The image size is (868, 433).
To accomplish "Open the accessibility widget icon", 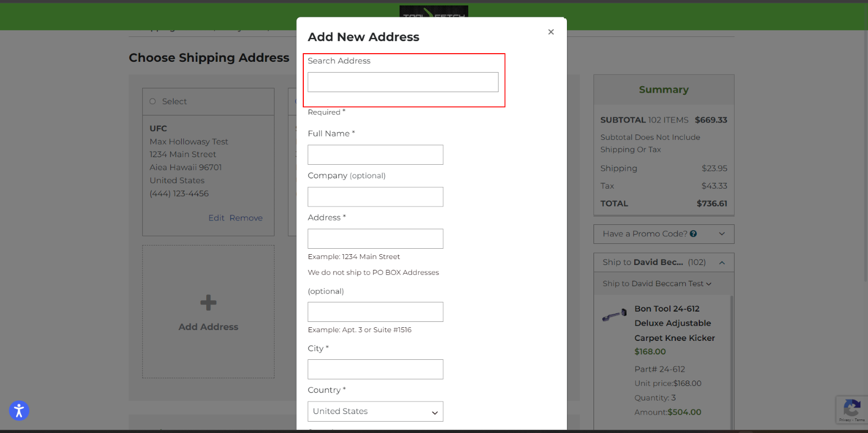I will 19,411.
